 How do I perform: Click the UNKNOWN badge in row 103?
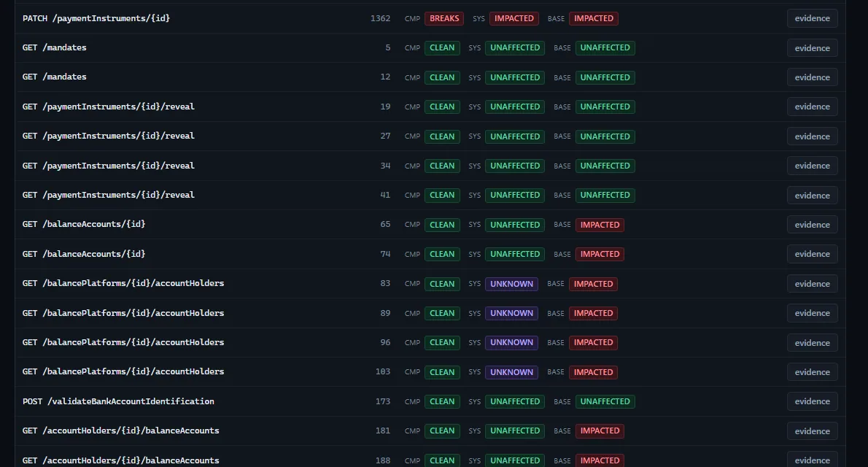[x=511, y=371]
